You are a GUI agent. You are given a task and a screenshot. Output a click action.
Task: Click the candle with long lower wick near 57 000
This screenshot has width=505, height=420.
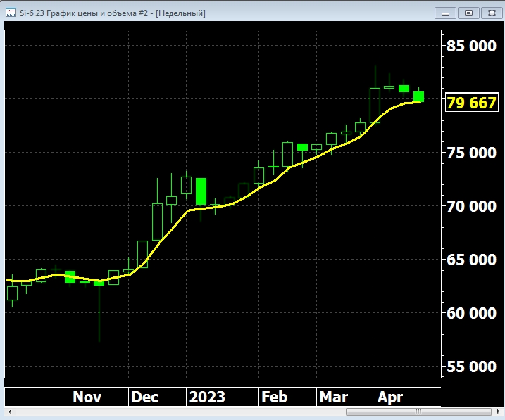pyautogui.click(x=99, y=310)
